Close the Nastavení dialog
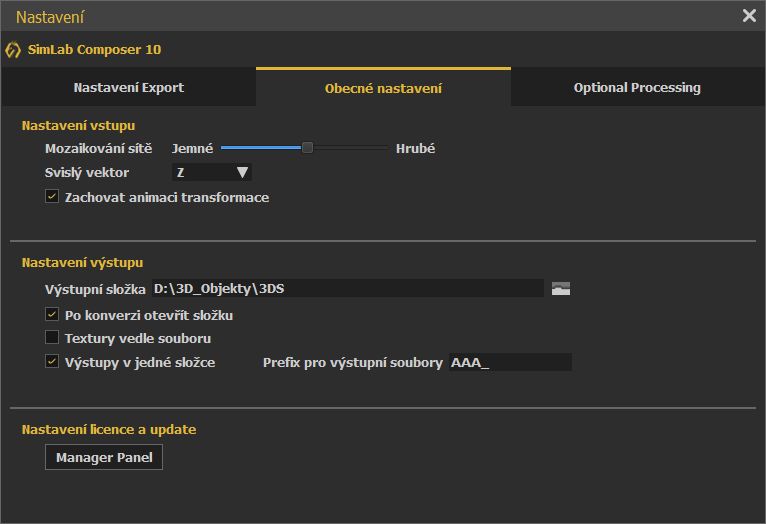Screen dimensions: 766x524 [749, 16]
